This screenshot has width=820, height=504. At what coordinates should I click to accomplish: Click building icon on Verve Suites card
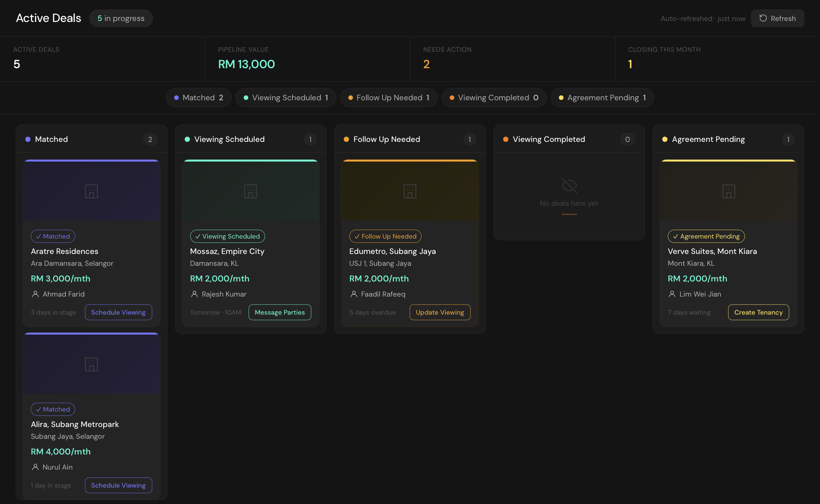tap(728, 191)
